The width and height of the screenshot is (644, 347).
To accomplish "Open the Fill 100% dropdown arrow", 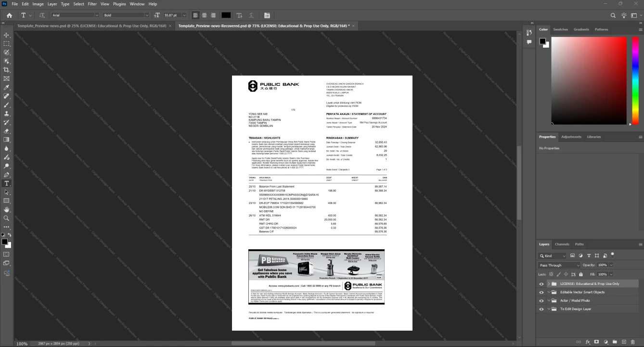I will [611, 274].
